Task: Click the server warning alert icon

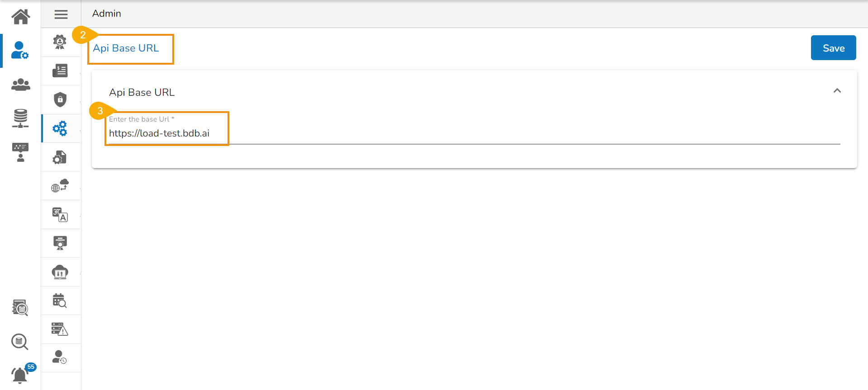Action: pos(60,329)
